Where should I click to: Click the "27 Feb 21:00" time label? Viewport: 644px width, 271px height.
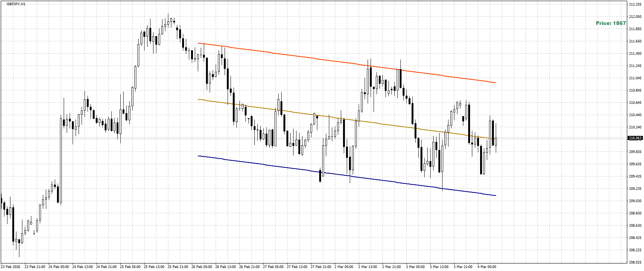pos(321,267)
